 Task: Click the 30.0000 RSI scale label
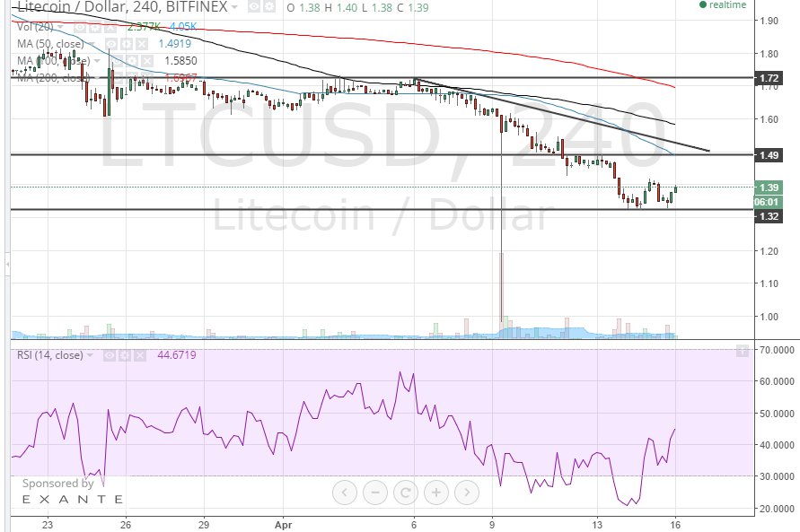(777, 476)
